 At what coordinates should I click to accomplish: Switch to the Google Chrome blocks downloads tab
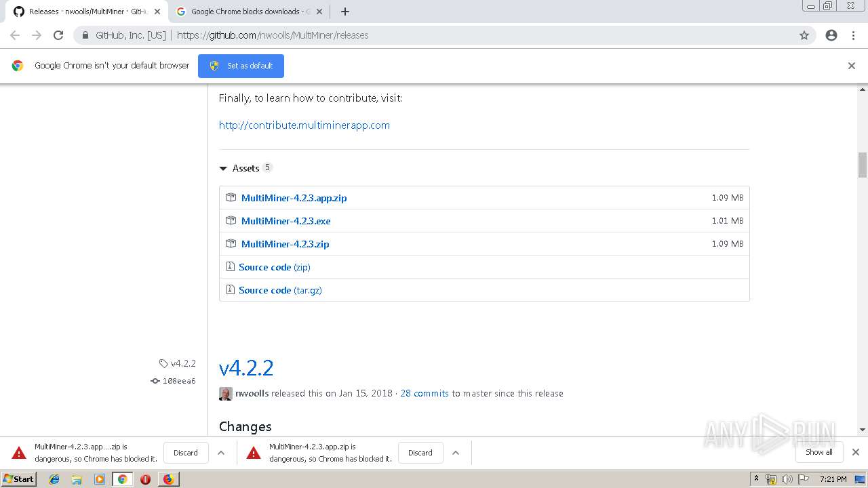coord(250,12)
